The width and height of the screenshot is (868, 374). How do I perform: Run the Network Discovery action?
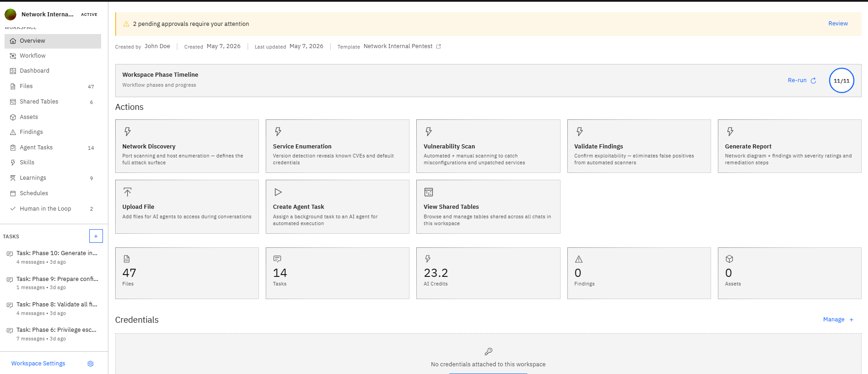click(x=187, y=146)
